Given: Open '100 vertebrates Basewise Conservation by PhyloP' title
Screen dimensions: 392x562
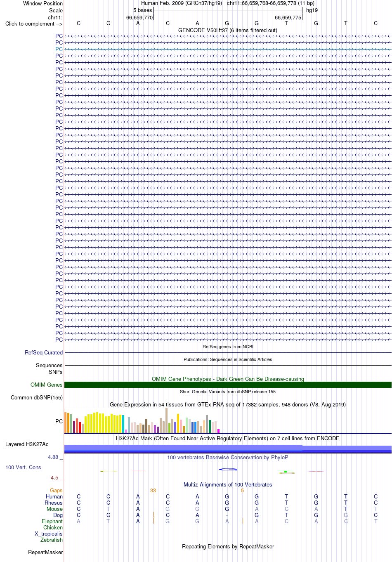Looking at the screenshot, I should pyautogui.click(x=228, y=457).
